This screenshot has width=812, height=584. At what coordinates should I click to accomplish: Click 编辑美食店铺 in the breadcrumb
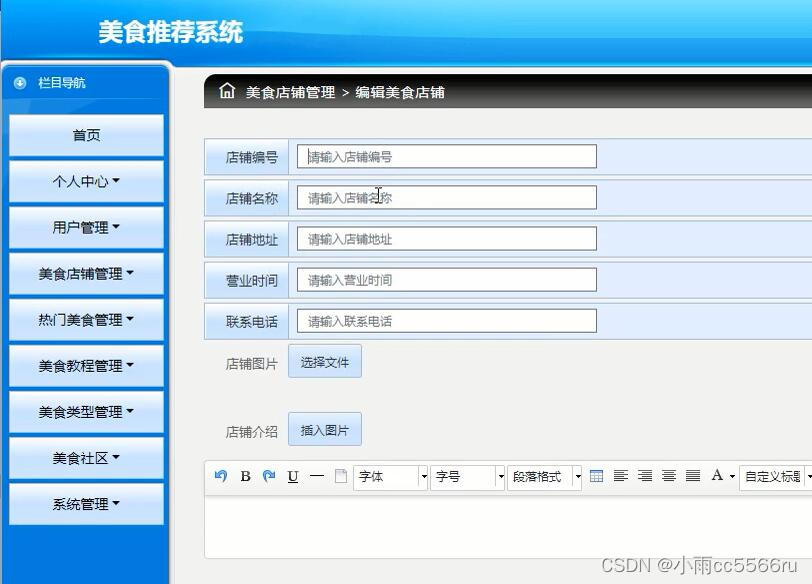click(x=400, y=92)
